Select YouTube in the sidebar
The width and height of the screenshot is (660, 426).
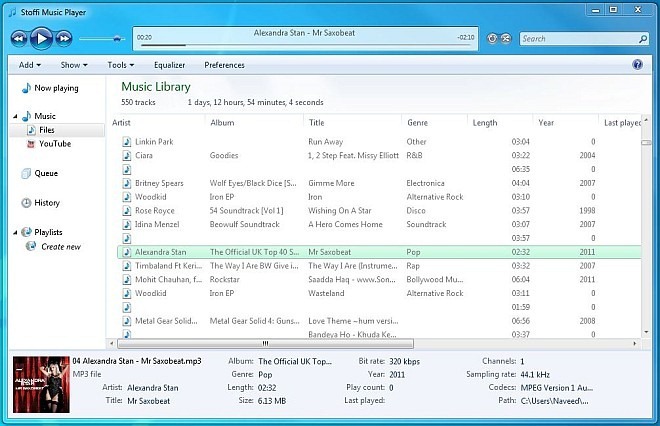point(49,144)
